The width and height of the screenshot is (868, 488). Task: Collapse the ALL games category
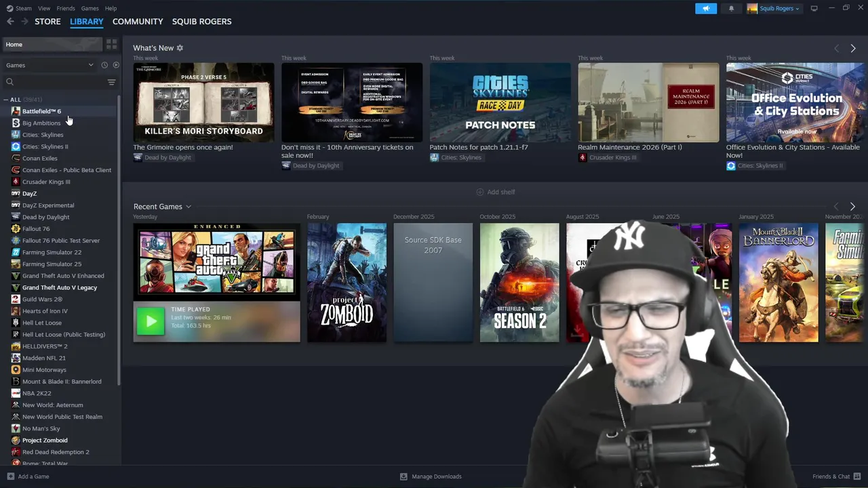(6, 100)
